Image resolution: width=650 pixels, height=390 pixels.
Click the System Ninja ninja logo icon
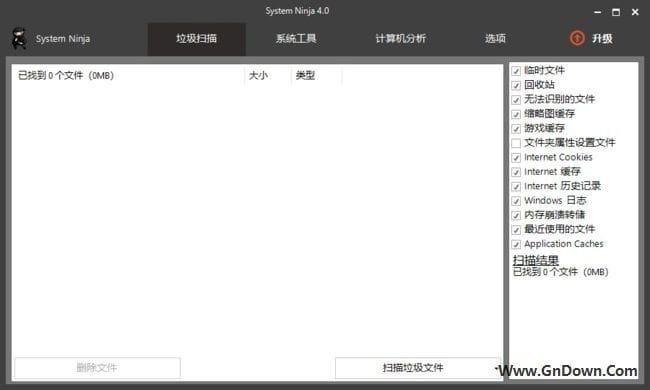(18, 39)
